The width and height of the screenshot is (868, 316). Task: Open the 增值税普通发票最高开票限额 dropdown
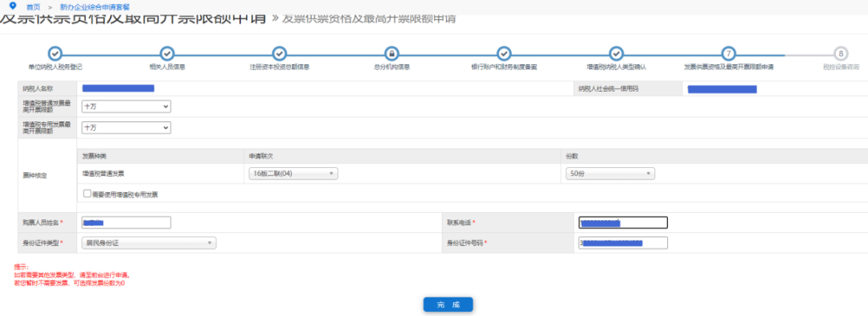point(126,106)
